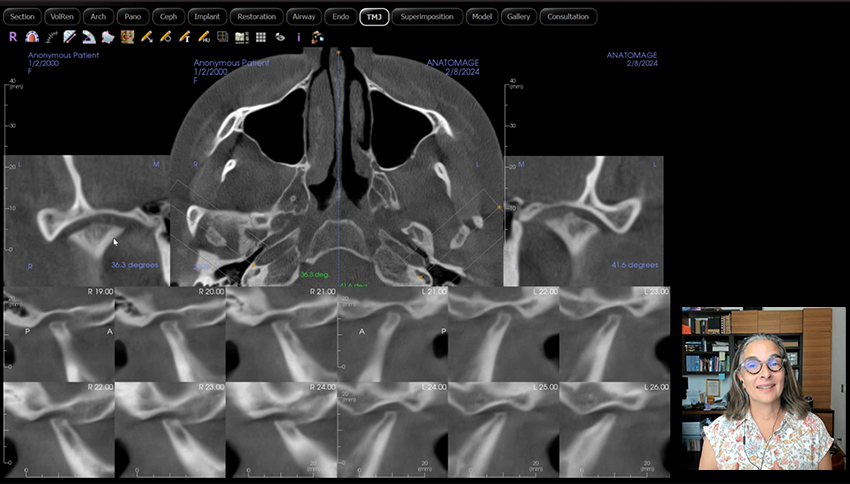This screenshot has height=484, width=850.
Task: Click the R 24.00 sagittal slice
Action: (281, 430)
